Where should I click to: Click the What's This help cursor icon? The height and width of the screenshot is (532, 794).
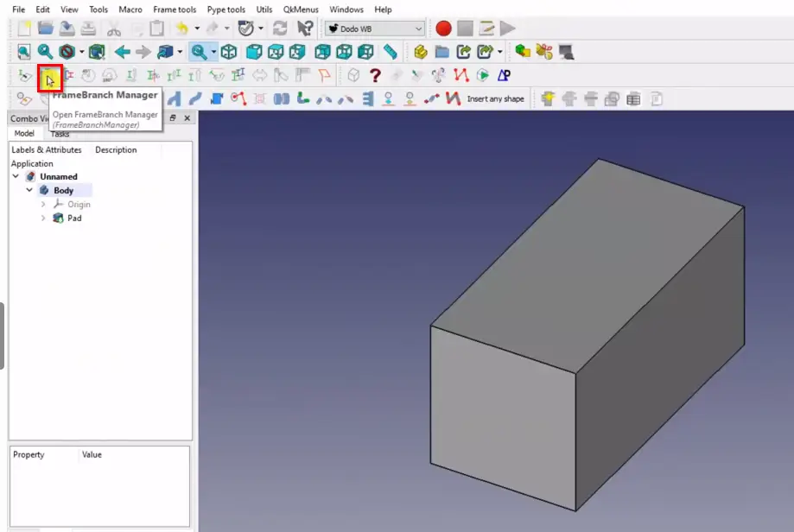[x=305, y=28]
